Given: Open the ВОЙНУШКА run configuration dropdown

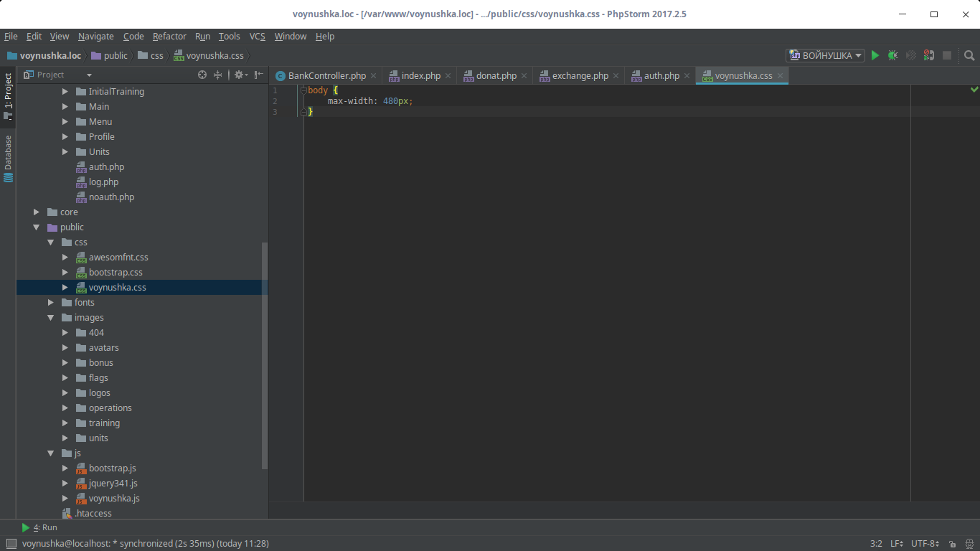Looking at the screenshot, I should pos(825,55).
